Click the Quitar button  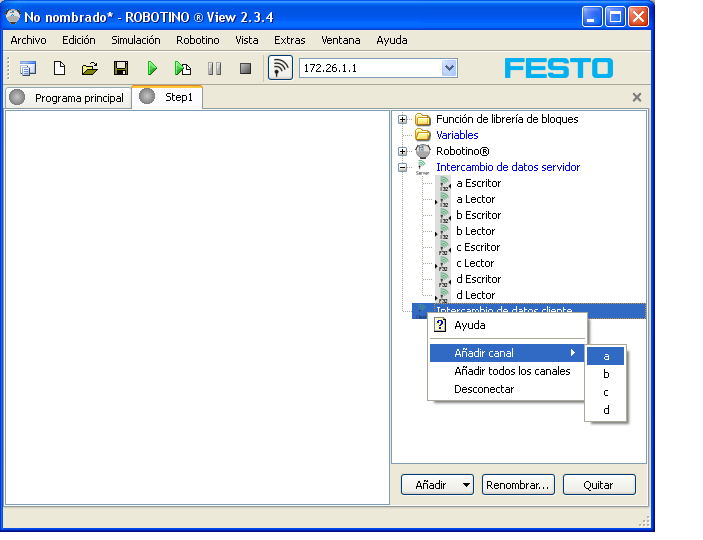pyautogui.click(x=599, y=485)
